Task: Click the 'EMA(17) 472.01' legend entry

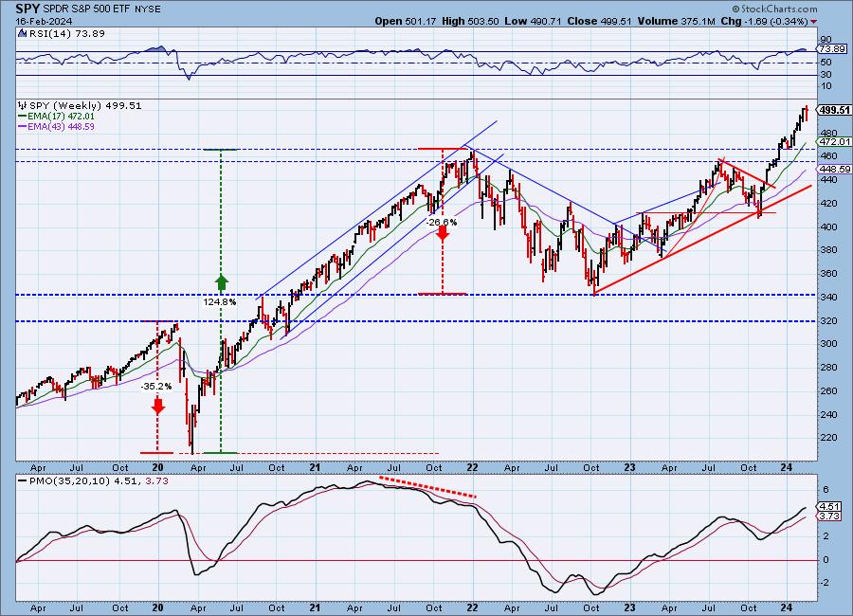Action: tap(61, 116)
